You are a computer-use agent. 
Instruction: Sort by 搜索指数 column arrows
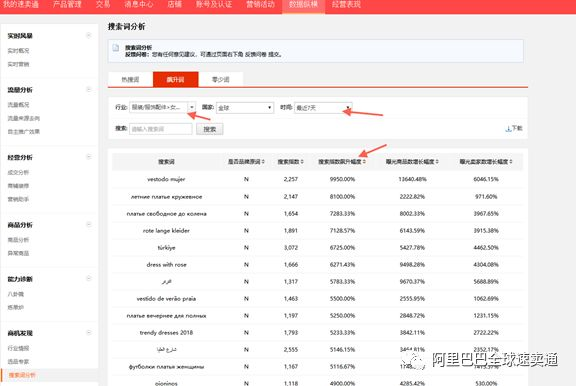[302, 162]
